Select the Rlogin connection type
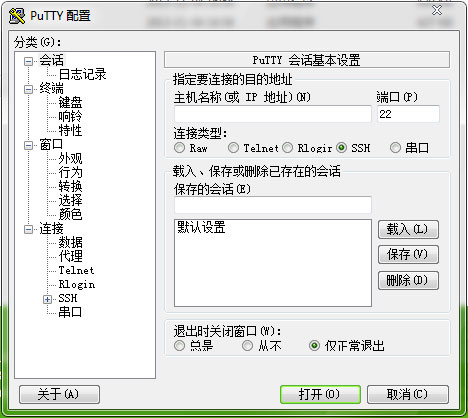 click(x=287, y=148)
